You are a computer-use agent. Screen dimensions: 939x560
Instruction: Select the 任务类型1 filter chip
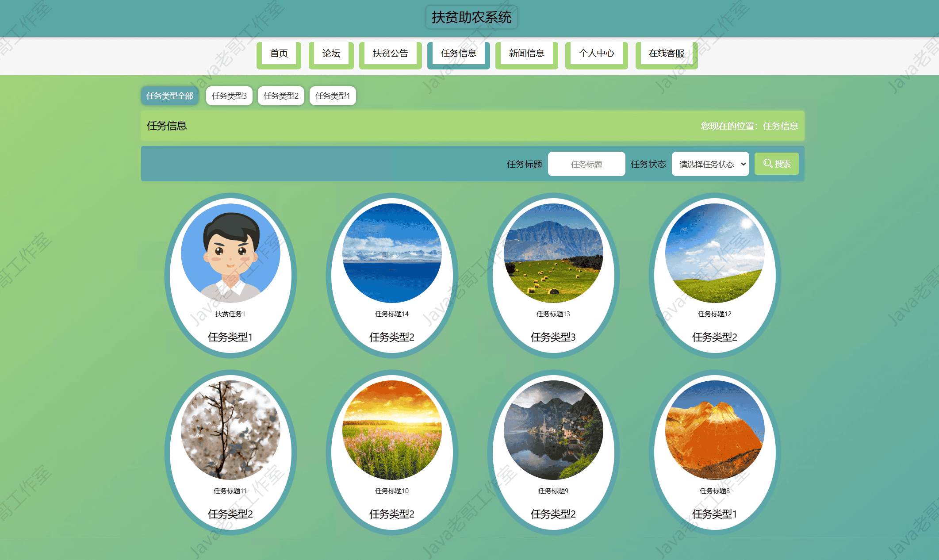pyautogui.click(x=333, y=96)
